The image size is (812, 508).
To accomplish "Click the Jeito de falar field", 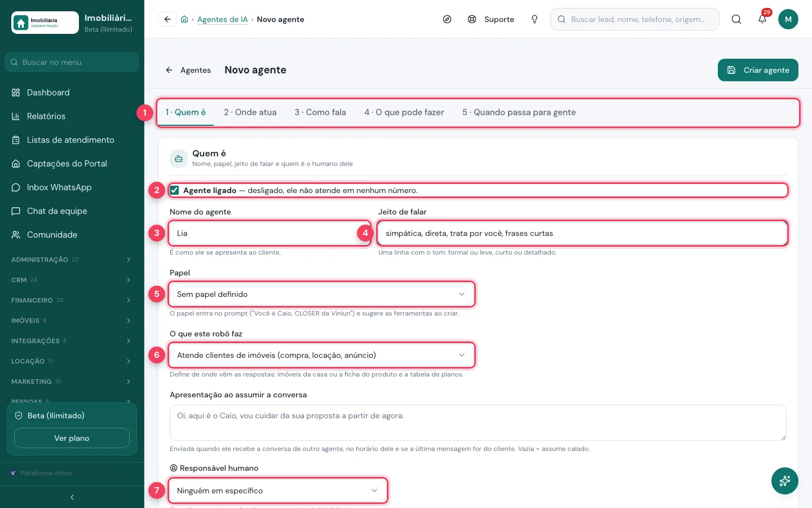I will [582, 233].
